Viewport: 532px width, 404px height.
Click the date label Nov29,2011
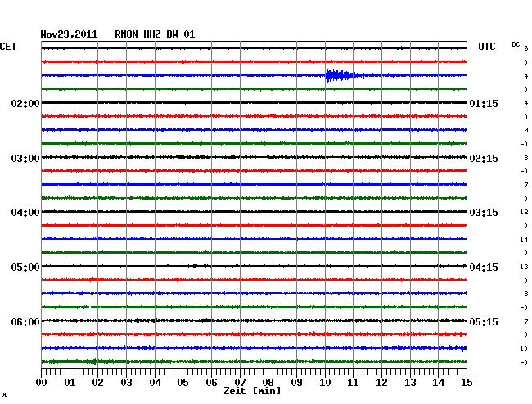pos(69,34)
